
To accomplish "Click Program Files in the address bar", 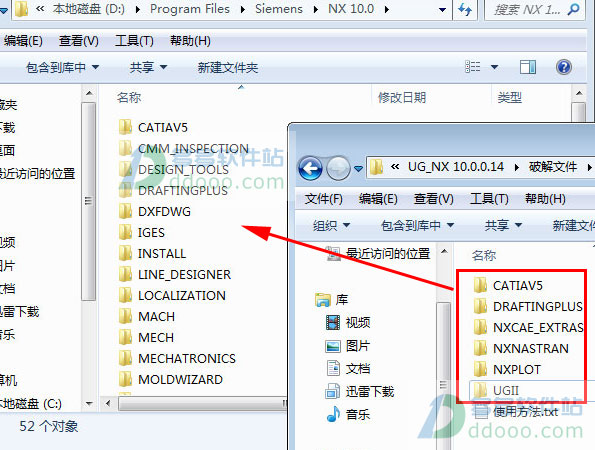I will [x=190, y=9].
